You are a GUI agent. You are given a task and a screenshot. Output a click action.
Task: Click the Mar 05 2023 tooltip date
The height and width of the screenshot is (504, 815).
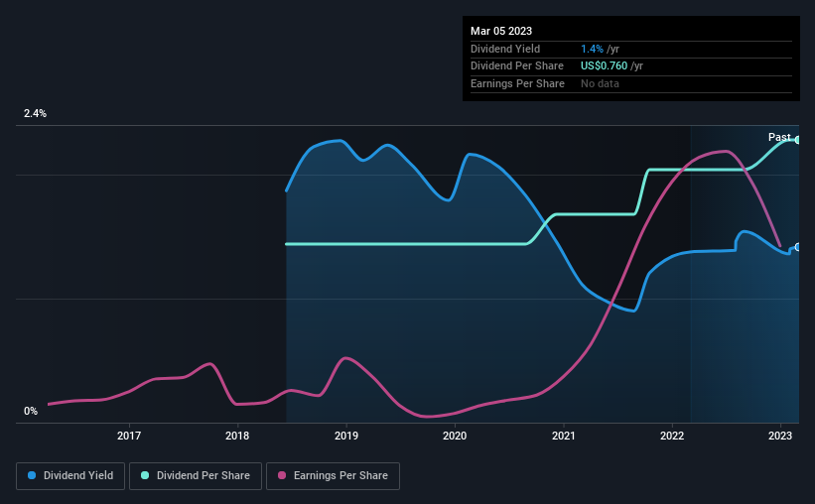click(501, 31)
